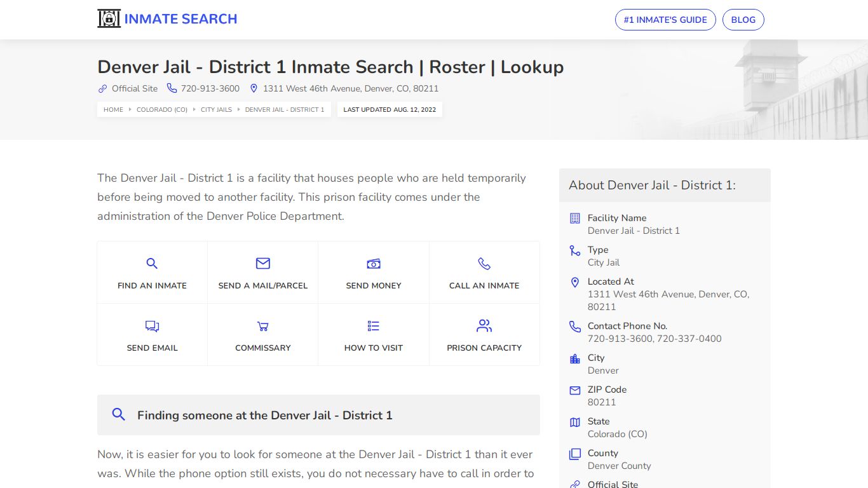Click the building icon beside Facility Name
This screenshot has height=488, width=868.
(575, 218)
